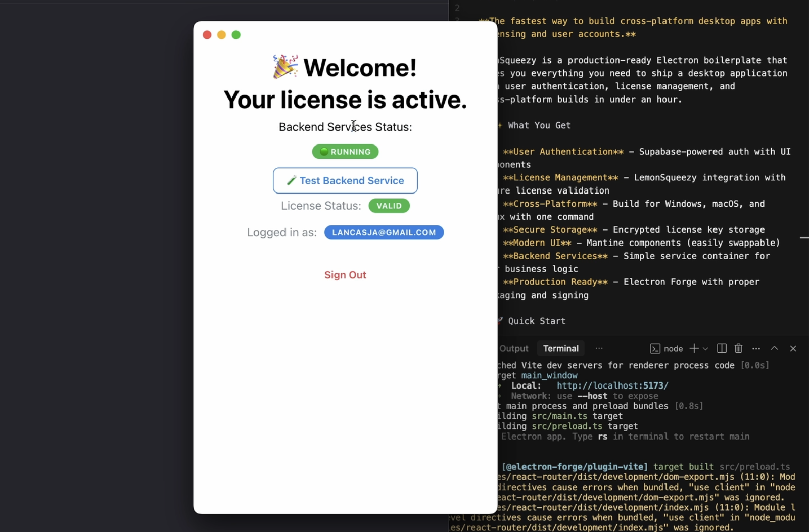Click the VALID license status badge
This screenshot has width=809, height=532.
point(389,206)
